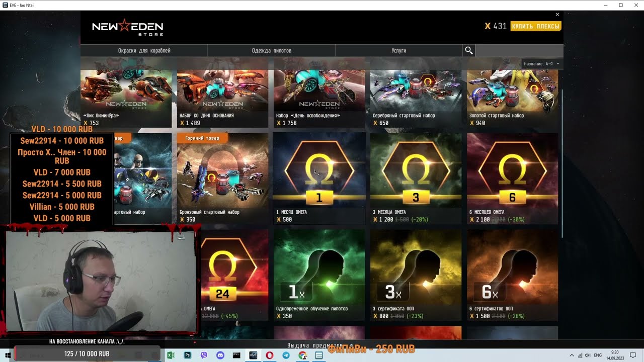
Task: Change the ENG input language
Action: tap(598, 355)
